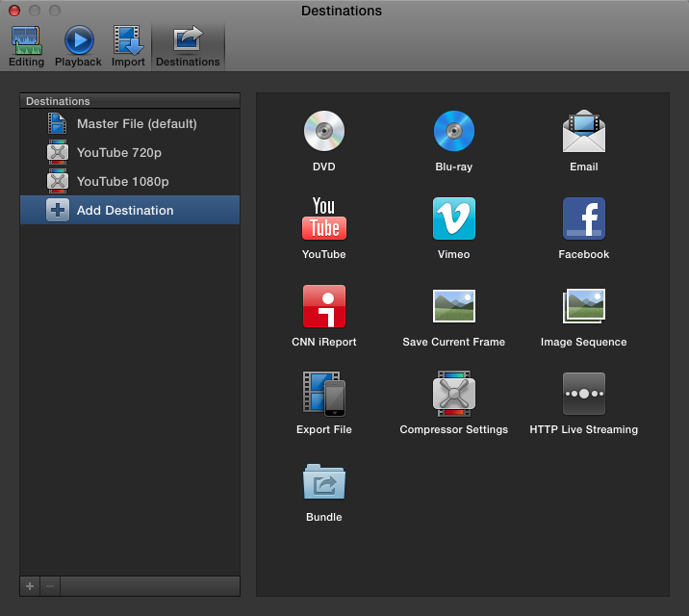The image size is (689, 616).
Task: Click the minus button to remove a destination
Action: [x=50, y=586]
